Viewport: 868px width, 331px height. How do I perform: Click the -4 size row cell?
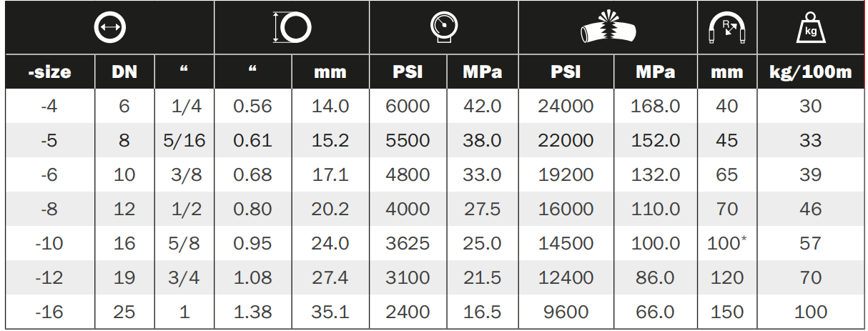point(49,107)
